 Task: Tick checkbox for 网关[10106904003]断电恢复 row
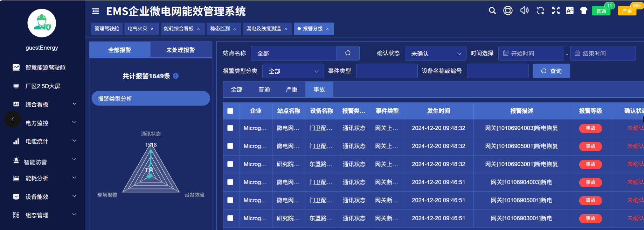coord(230,128)
